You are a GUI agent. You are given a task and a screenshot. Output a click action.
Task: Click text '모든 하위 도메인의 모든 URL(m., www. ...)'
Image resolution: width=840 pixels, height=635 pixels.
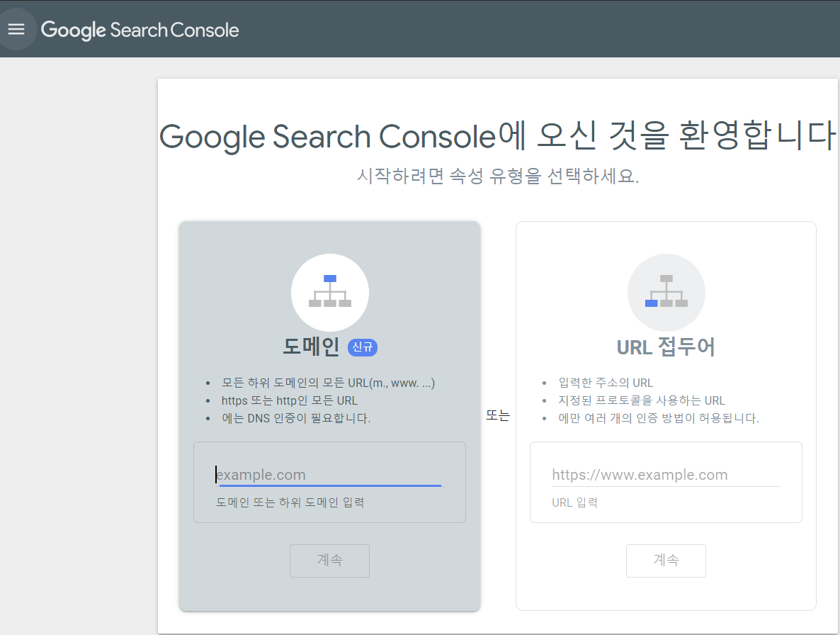pyautogui.click(x=328, y=383)
